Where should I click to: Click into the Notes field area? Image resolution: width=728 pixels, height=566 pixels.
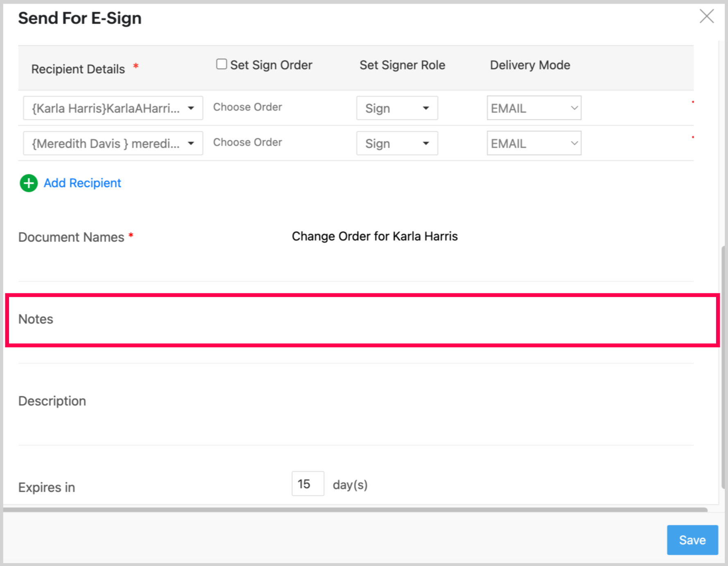coord(369,319)
